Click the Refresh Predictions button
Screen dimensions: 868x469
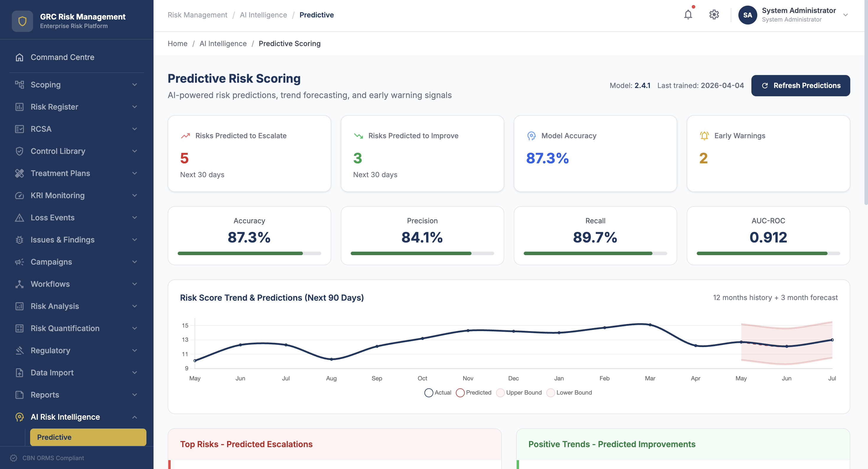tap(801, 85)
